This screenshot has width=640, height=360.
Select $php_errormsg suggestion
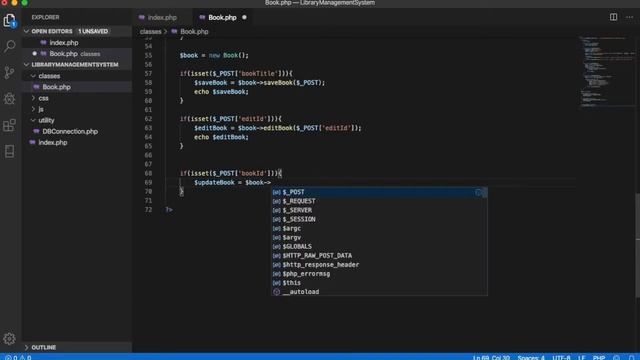pyautogui.click(x=379, y=274)
